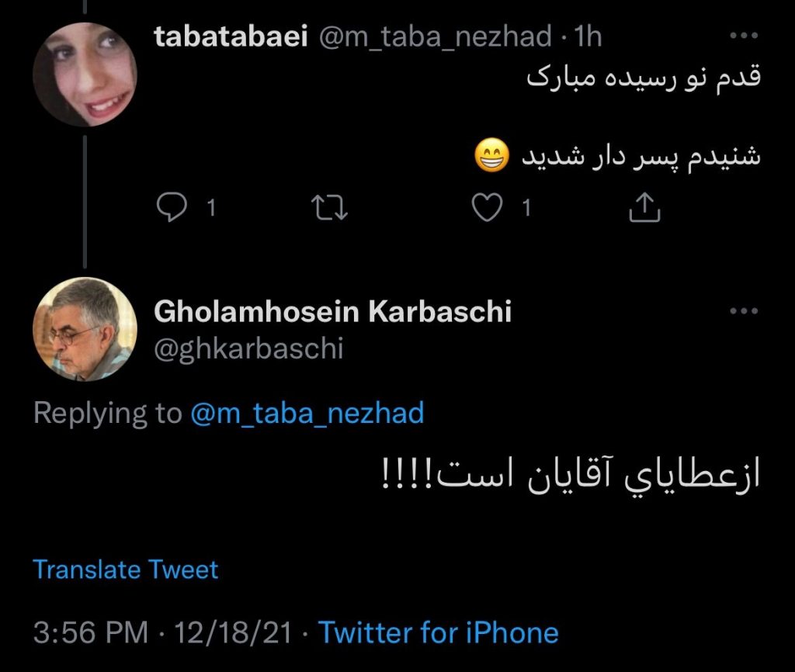
Task: Select Karbaschi's Persian reply text
Action: [x=571, y=475]
